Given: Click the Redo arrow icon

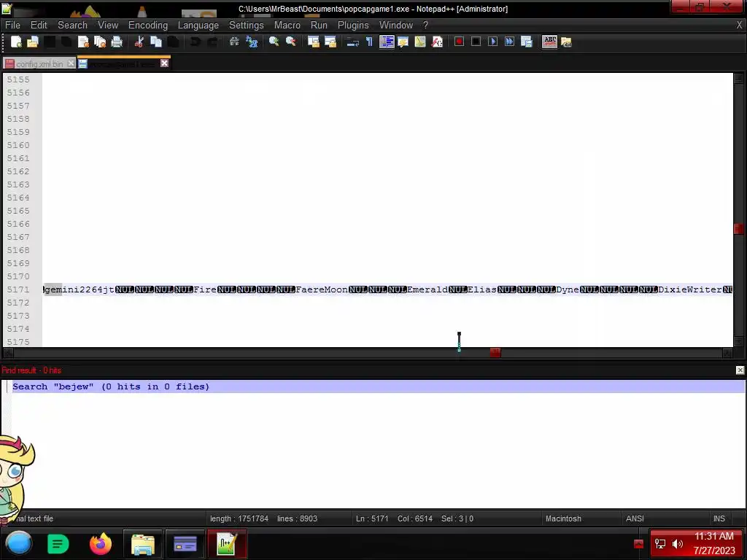Looking at the screenshot, I should pos(212,42).
